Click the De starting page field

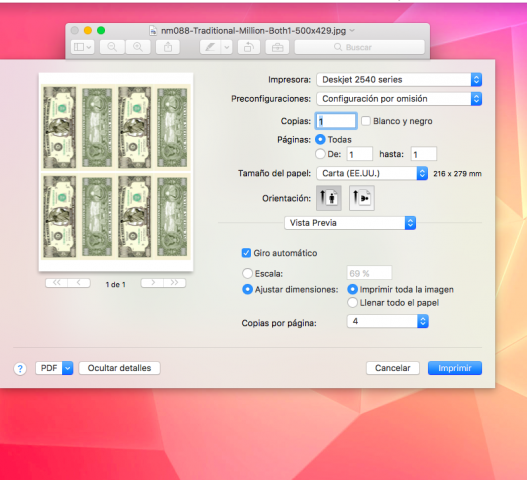360,154
